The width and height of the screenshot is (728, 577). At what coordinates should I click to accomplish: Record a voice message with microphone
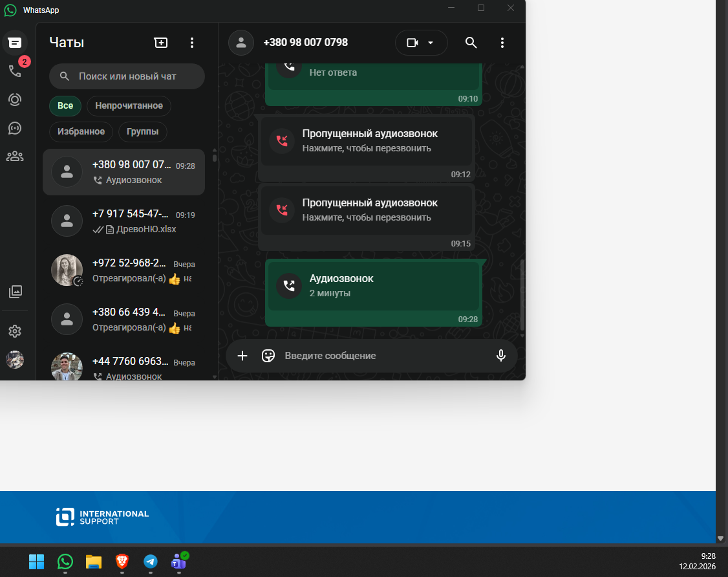[501, 356]
